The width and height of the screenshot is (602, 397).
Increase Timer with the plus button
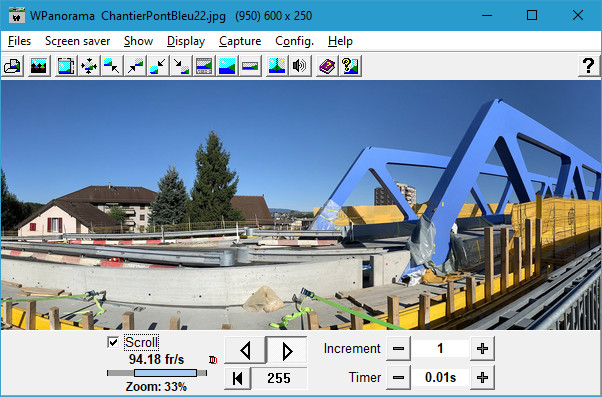point(482,377)
